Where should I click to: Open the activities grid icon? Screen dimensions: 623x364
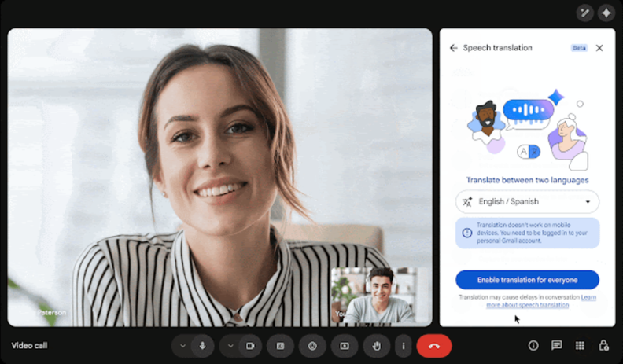click(580, 345)
